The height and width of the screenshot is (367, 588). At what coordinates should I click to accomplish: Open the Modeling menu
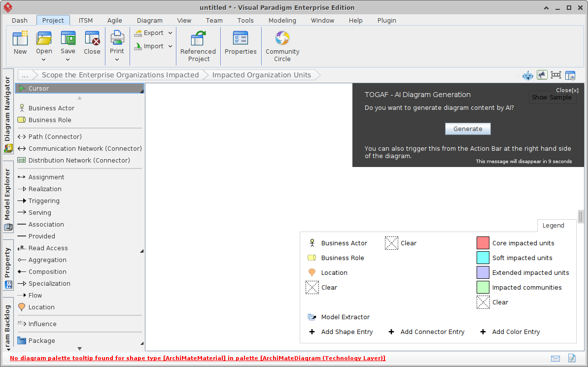coord(282,21)
